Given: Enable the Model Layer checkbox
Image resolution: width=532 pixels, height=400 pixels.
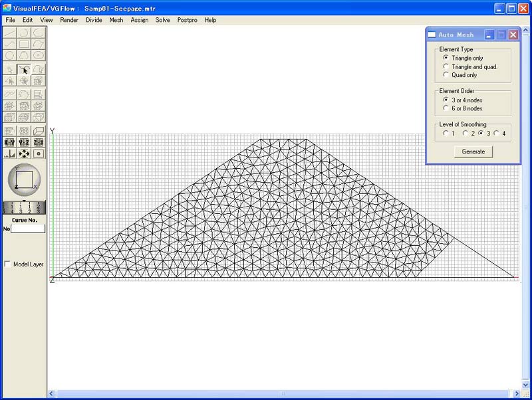Looking at the screenshot, I should tap(8, 264).
